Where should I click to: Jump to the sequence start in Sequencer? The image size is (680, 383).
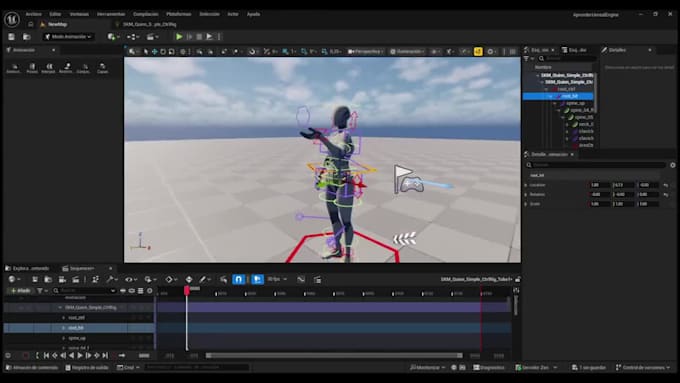click(x=46, y=356)
